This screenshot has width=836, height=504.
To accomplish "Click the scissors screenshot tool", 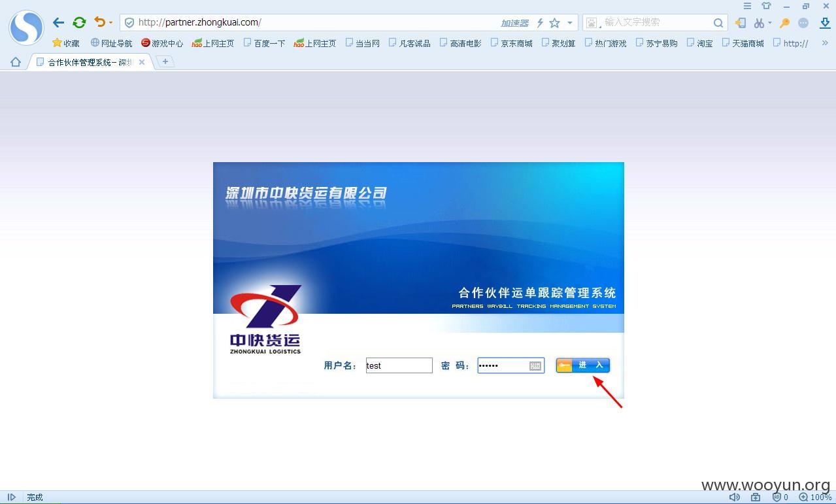I will [758, 23].
